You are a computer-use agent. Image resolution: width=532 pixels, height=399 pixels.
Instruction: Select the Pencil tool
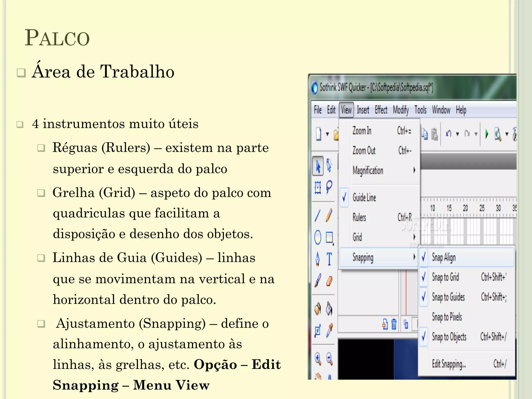tap(329, 215)
